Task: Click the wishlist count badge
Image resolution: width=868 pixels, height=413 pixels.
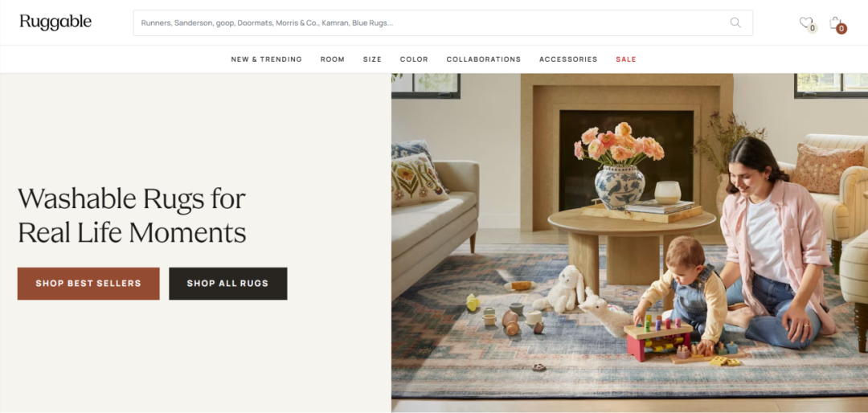Action: click(x=812, y=28)
